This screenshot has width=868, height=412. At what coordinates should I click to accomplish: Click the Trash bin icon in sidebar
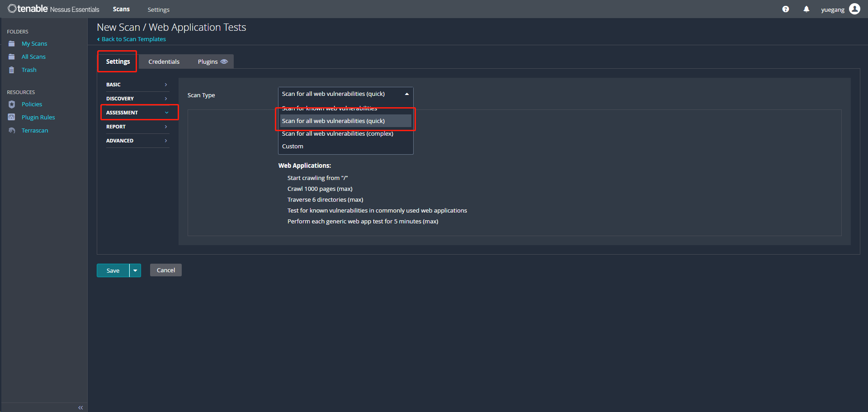(x=12, y=70)
